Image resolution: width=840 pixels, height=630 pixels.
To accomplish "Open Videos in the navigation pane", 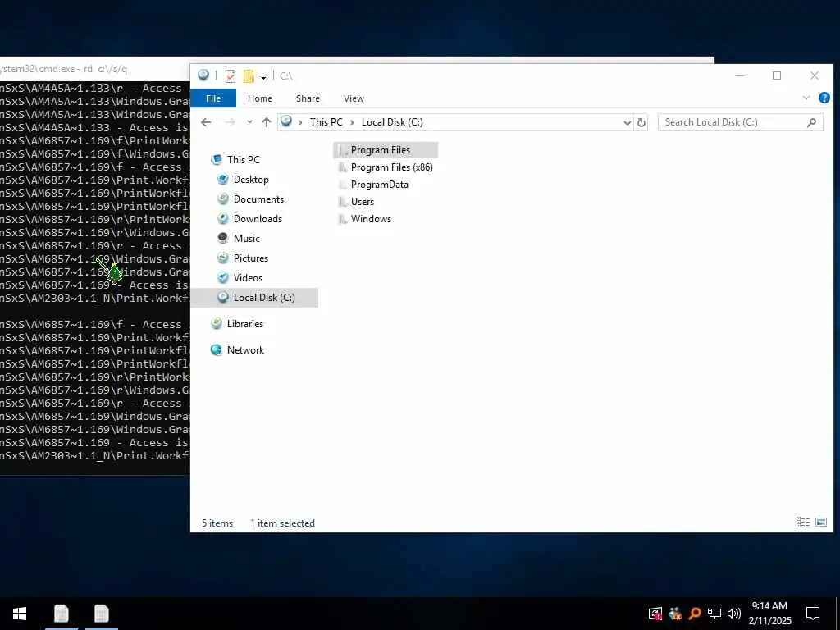I will 248,278.
